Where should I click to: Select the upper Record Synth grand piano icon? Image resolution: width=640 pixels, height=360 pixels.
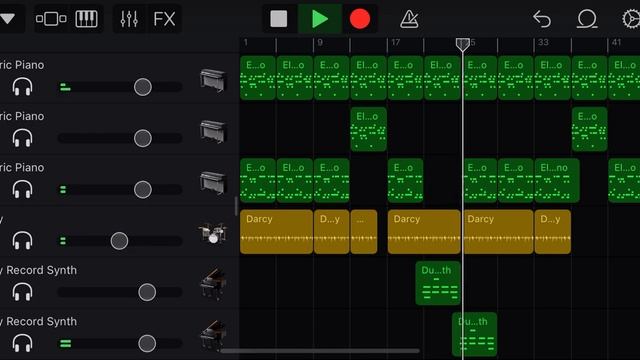tap(213, 284)
